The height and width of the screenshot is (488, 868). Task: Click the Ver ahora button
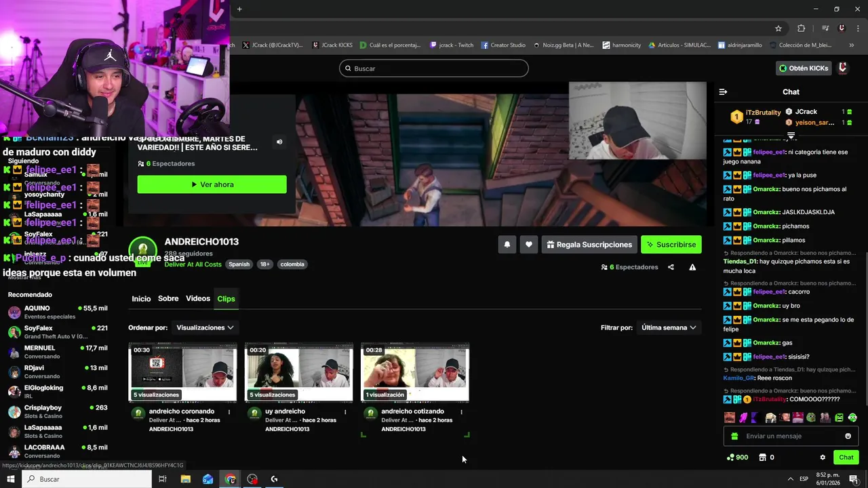pyautogui.click(x=212, y=184)
